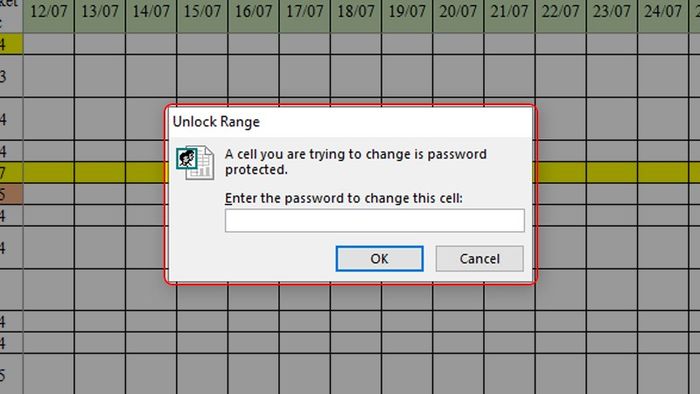Select the 16/07 column header
This screenshot has height=394, width=700.
point(254,13)
